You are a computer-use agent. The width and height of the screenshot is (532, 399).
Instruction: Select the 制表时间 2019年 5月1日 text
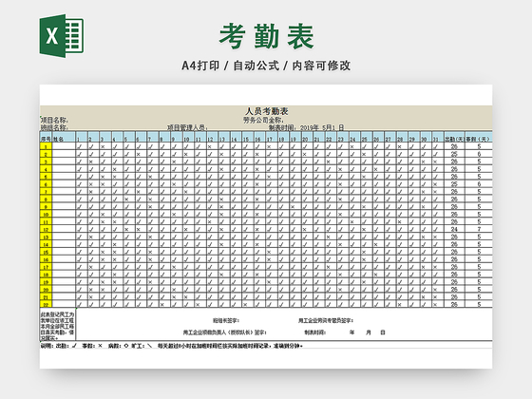(x=306, y=127)
